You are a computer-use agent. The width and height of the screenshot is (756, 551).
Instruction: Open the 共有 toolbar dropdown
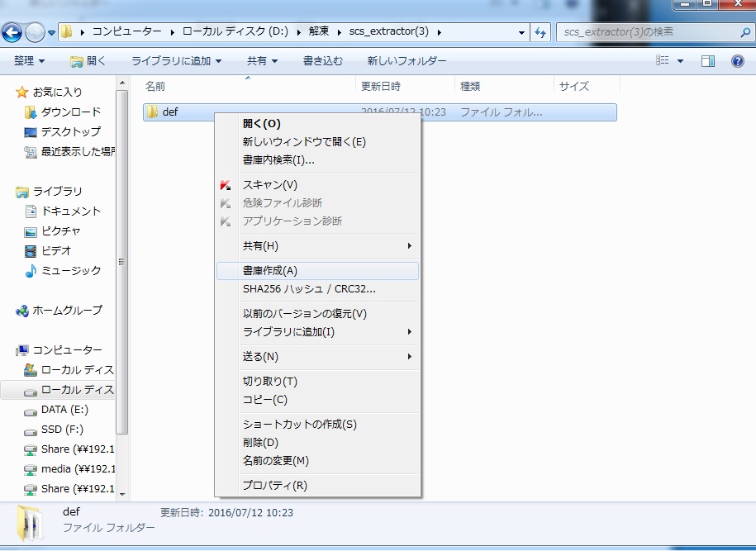262,61
